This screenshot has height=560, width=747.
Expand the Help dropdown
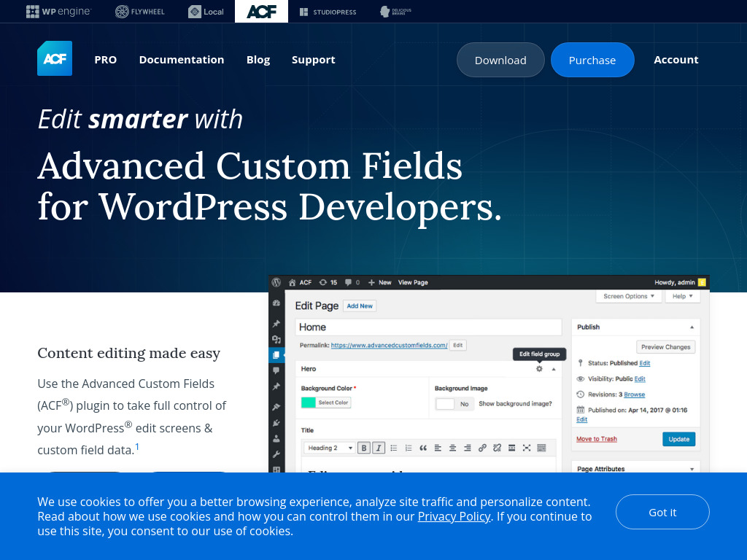[x=682, y=296]
